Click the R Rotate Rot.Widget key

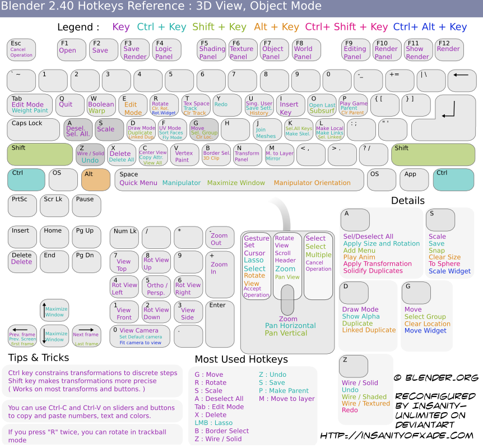click(x=164, y=105)
